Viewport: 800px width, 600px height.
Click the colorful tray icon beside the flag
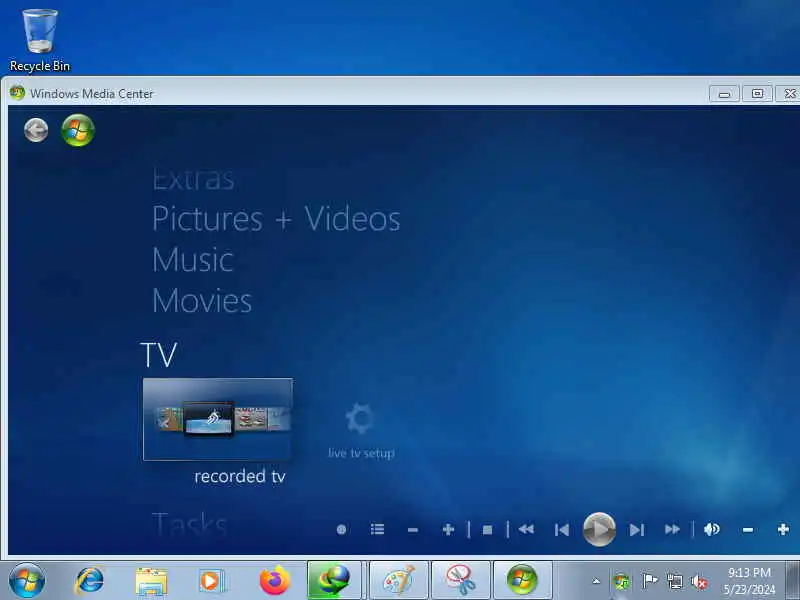pos(621,582)
